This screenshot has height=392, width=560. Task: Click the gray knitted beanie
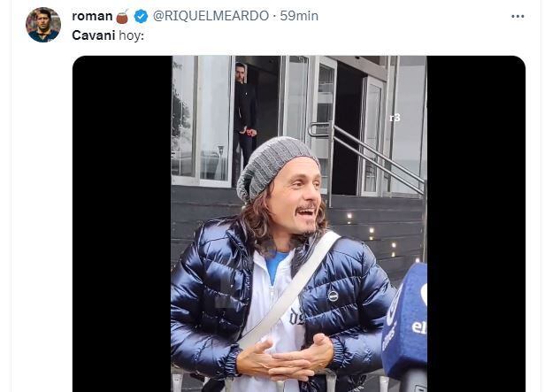click(272, 168)
